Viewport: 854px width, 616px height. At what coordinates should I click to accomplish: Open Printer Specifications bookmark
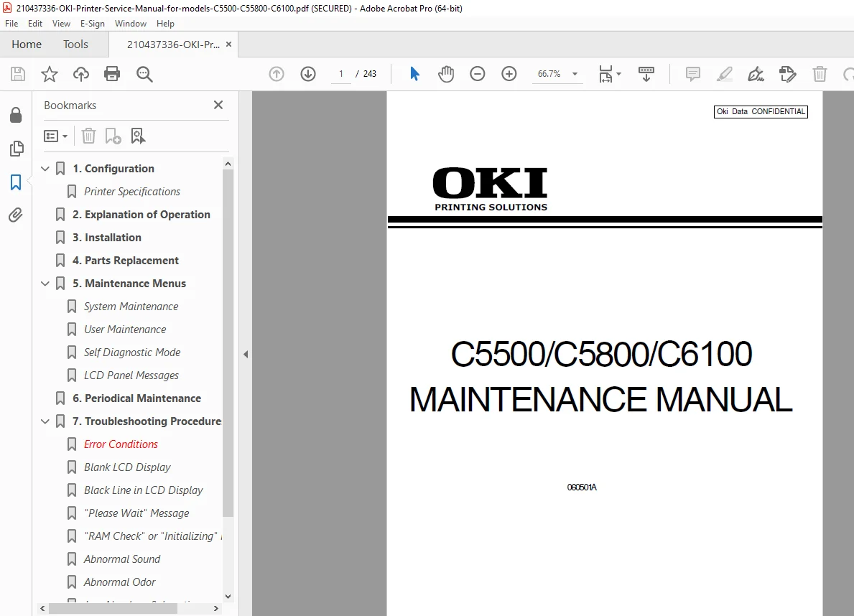point(132,192)
